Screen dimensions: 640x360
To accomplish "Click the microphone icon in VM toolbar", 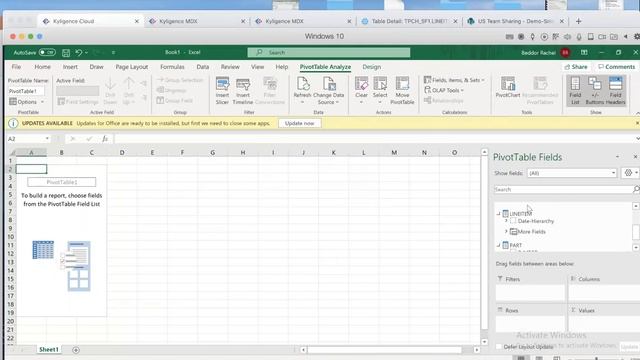I will (x=579, y=37).
